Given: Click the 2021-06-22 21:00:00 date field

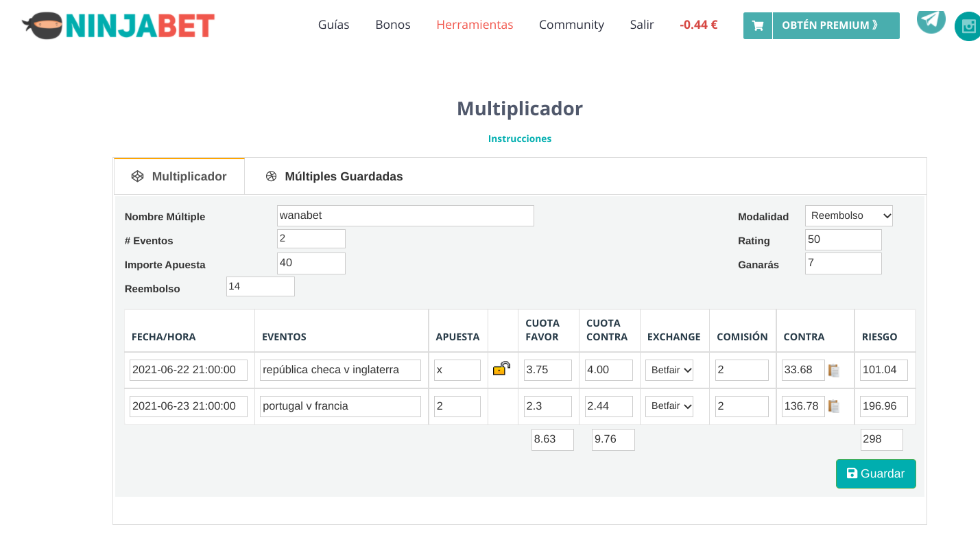Looking at the screenshot, I should (189, 370).
